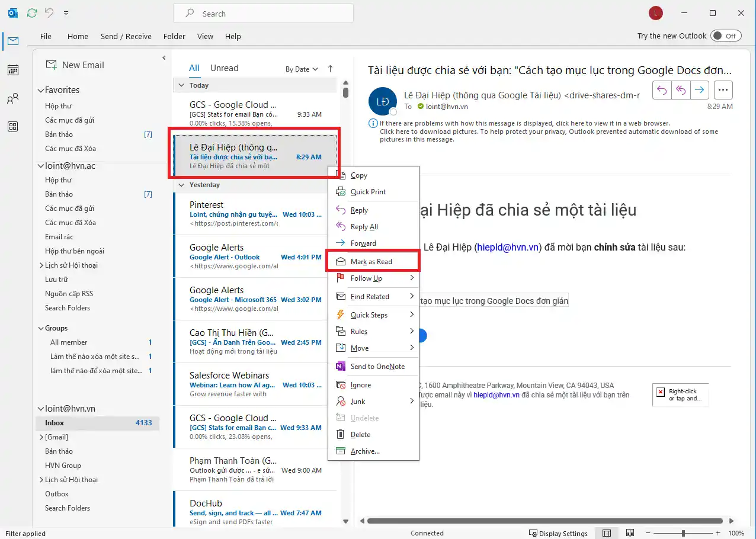
Task: Toggle the Try the new Outlook switch
Action: point(725,36)
